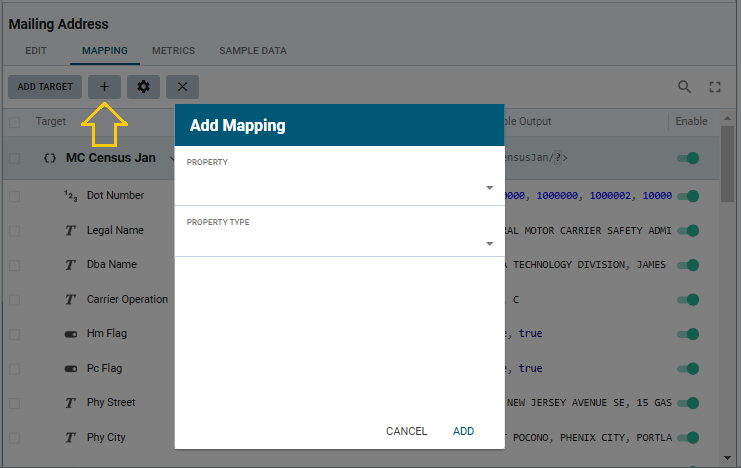Open the Sample Data tab

(x=253, y=50)
